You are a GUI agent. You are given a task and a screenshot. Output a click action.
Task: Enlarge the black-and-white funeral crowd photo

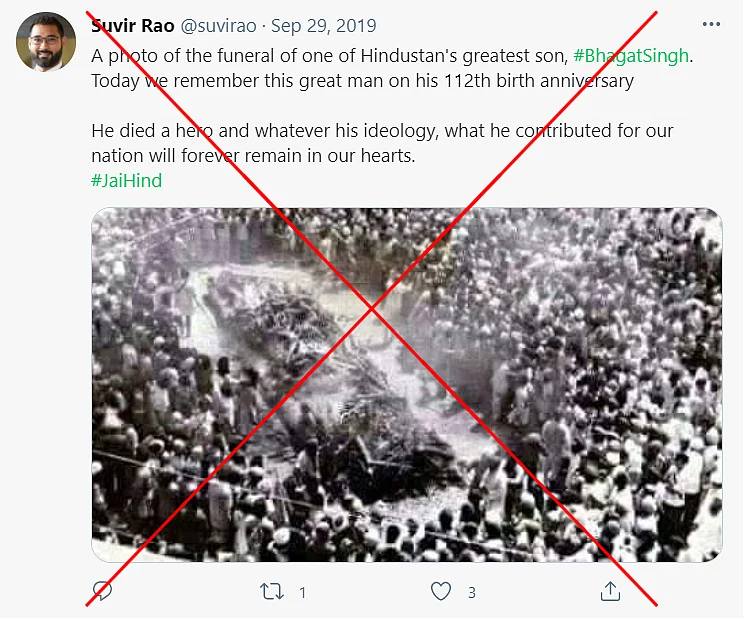[407, 385]
